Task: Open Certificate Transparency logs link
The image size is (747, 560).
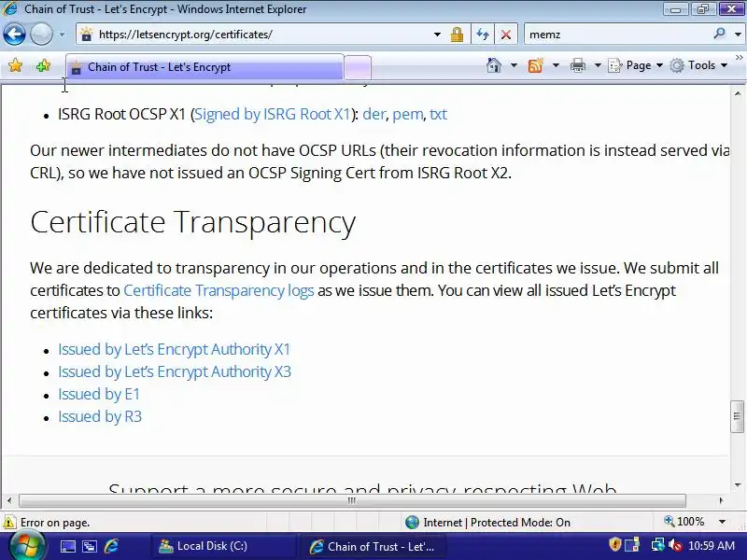Action: coord(218,290)
